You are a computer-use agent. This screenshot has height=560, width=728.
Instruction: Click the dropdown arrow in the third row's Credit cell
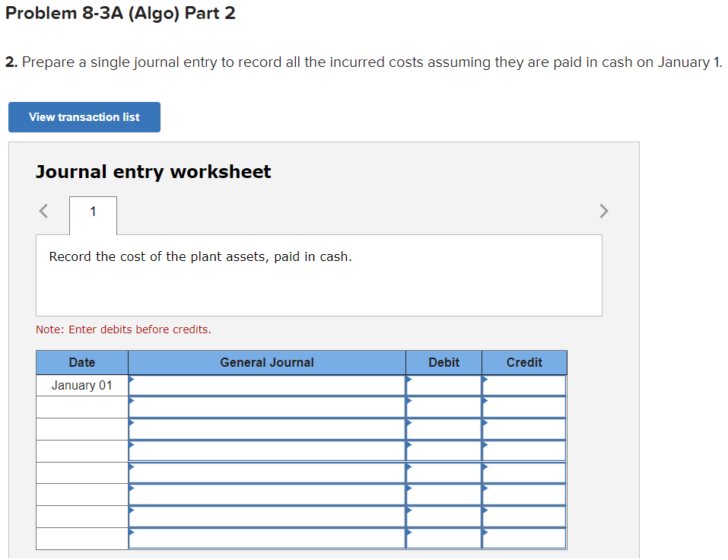[x=485, y=423]
